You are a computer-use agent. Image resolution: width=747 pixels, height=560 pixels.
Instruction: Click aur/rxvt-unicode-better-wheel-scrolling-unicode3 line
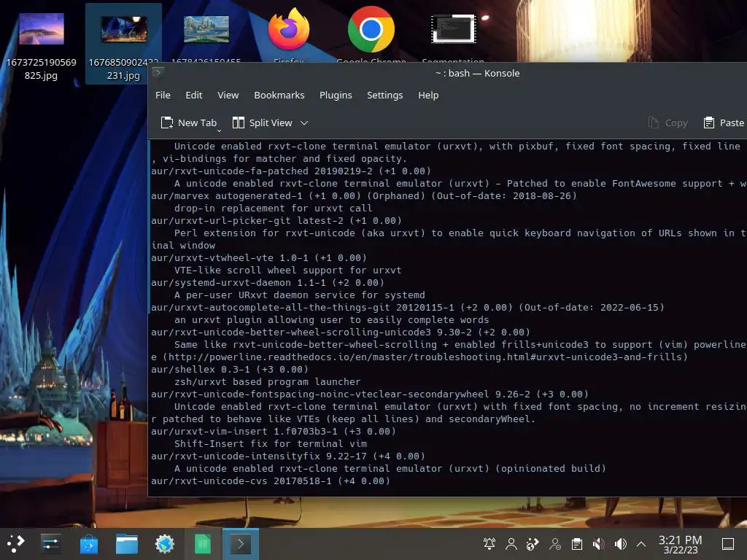pyautogui.click(x=340, y=332)
